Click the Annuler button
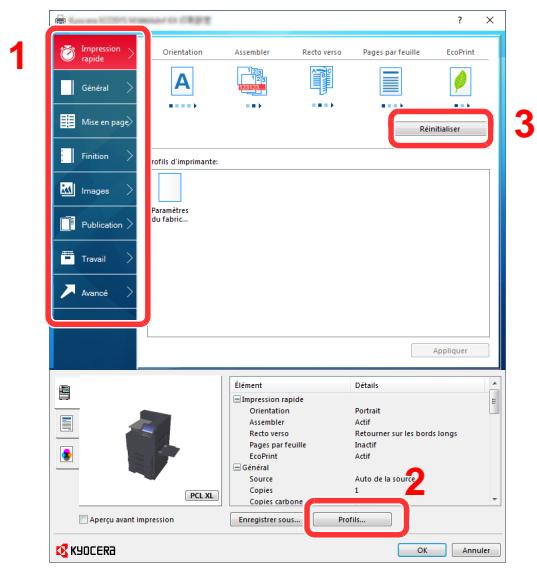 476,550
